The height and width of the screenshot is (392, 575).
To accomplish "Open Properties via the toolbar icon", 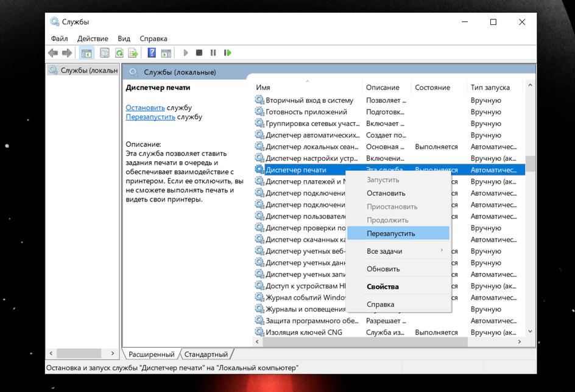I will 105,53.
